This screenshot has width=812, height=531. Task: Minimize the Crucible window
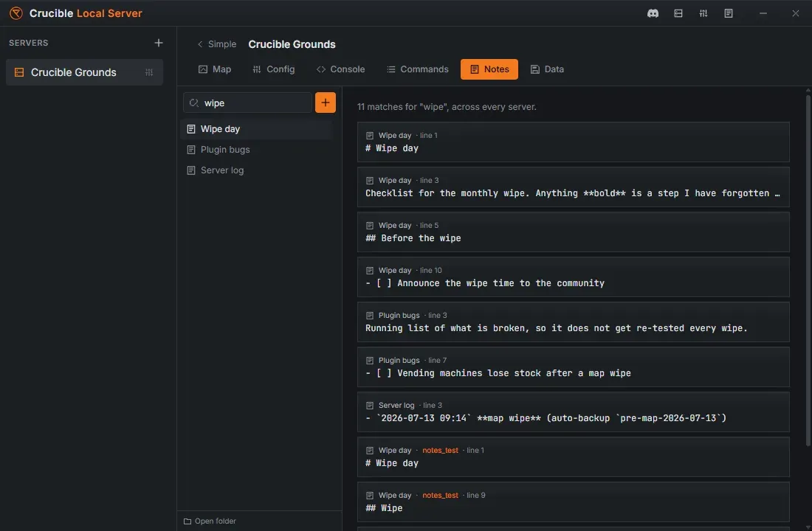(763, 13)
